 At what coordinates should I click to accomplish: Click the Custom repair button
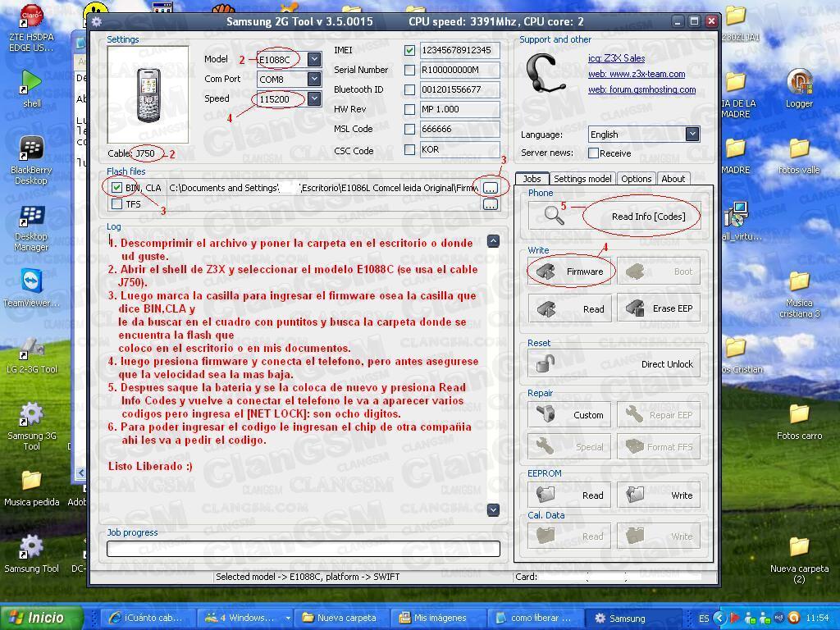[569, 415]
